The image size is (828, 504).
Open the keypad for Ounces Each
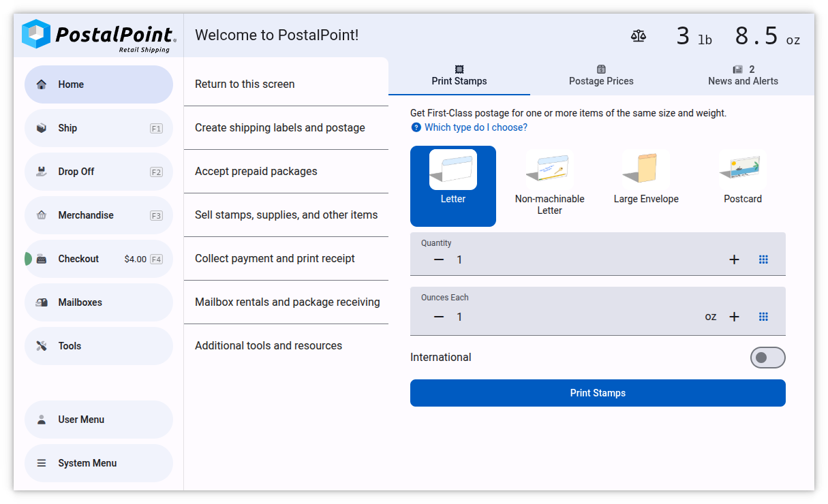[x=763, y=316]
